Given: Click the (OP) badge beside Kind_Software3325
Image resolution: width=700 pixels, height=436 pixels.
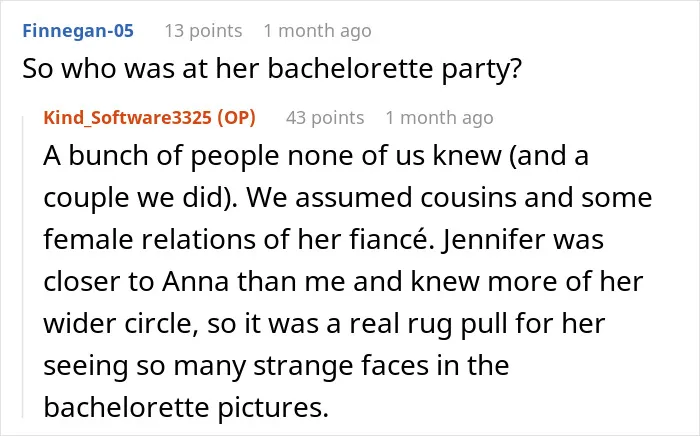Looking at the screenshot, I should (x=237, y=118).
